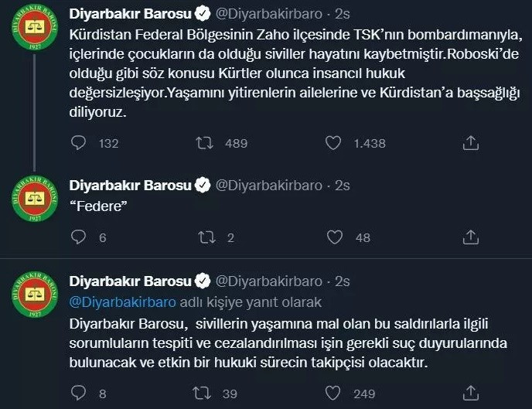Like the tweet with 1.438 likes
The image size is (532, 409).
point(333,143)
